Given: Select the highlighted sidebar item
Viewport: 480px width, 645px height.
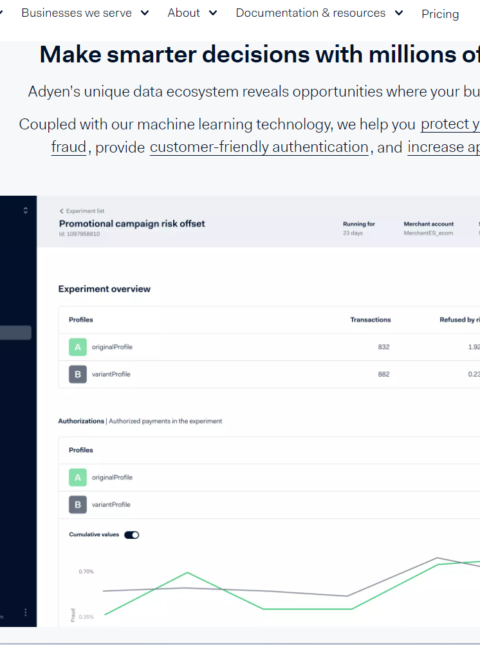Looking at the screenshot, I should pos(16,333).
